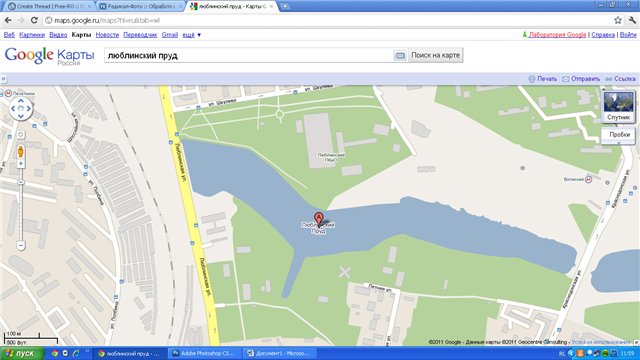
Task: Click the Street View pegman icon
Action: (20, 152)
